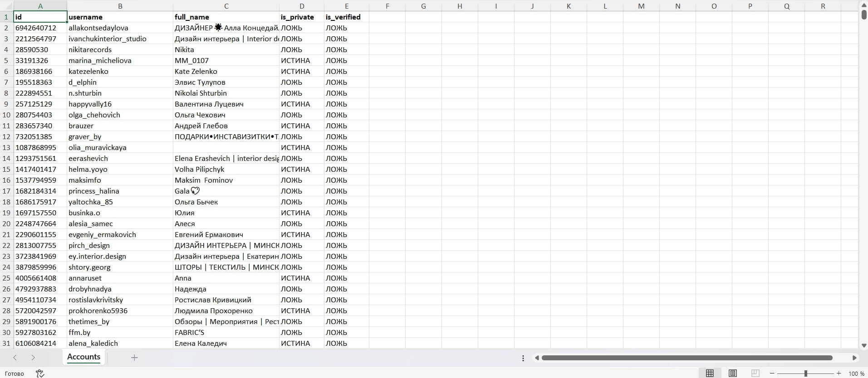Screen dimensions: 868x378
Task: Select cell containing d_elphin
Action: (120, 82)
